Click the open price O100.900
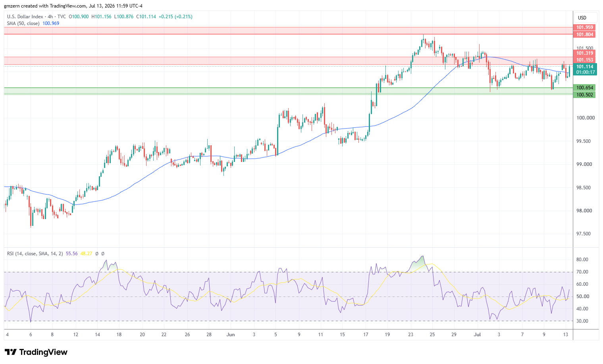 (79, 17)
